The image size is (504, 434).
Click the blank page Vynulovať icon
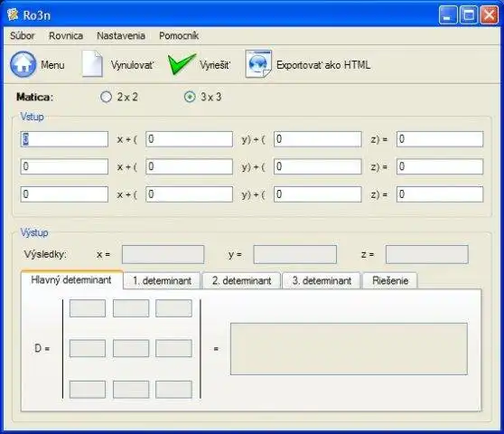point(92,64)
